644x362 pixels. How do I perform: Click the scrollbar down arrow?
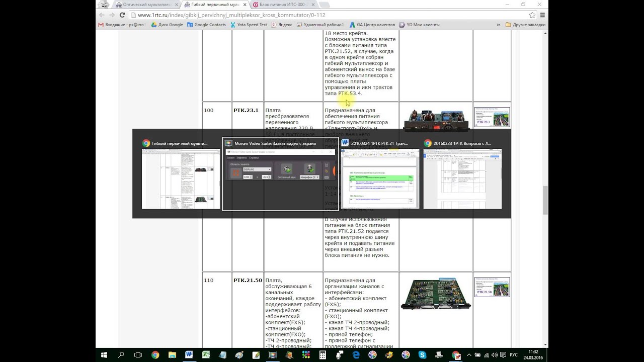coord(545,344)
